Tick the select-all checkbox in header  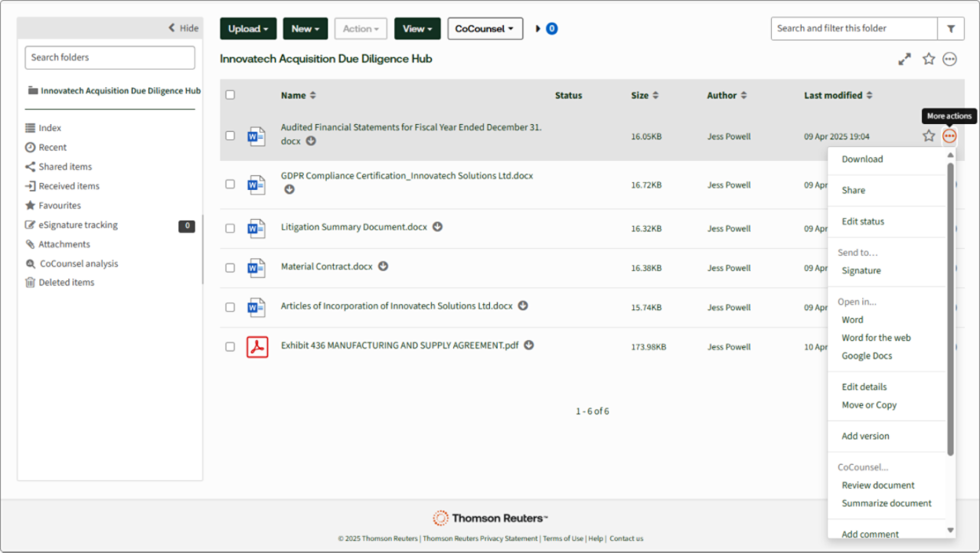(230, 95)
